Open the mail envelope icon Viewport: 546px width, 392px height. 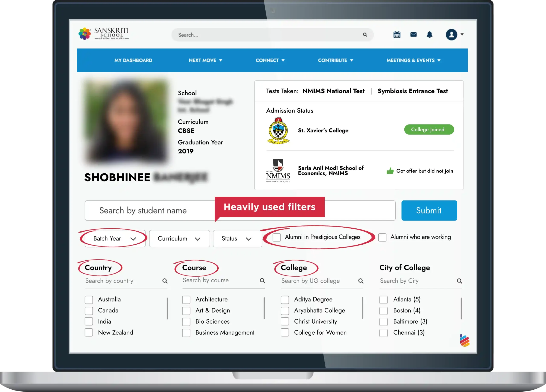click(413, 34)
